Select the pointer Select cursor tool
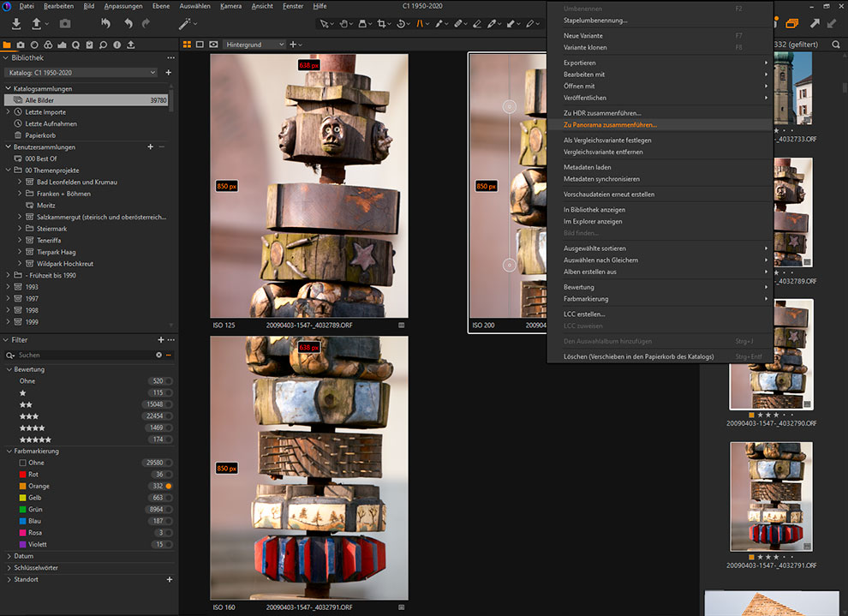 pyautogui.click(x=324, y=23)
